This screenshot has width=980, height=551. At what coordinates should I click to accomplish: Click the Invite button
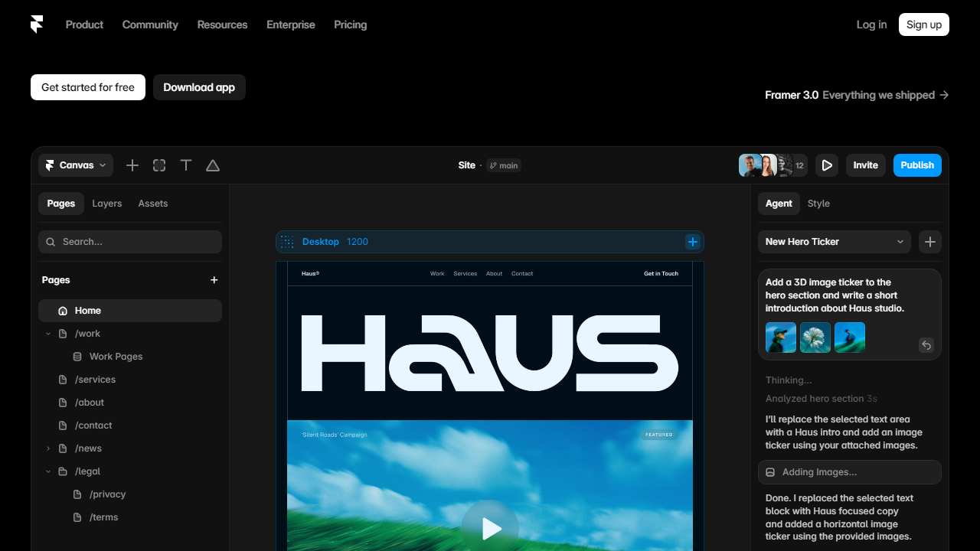[866, 165]
